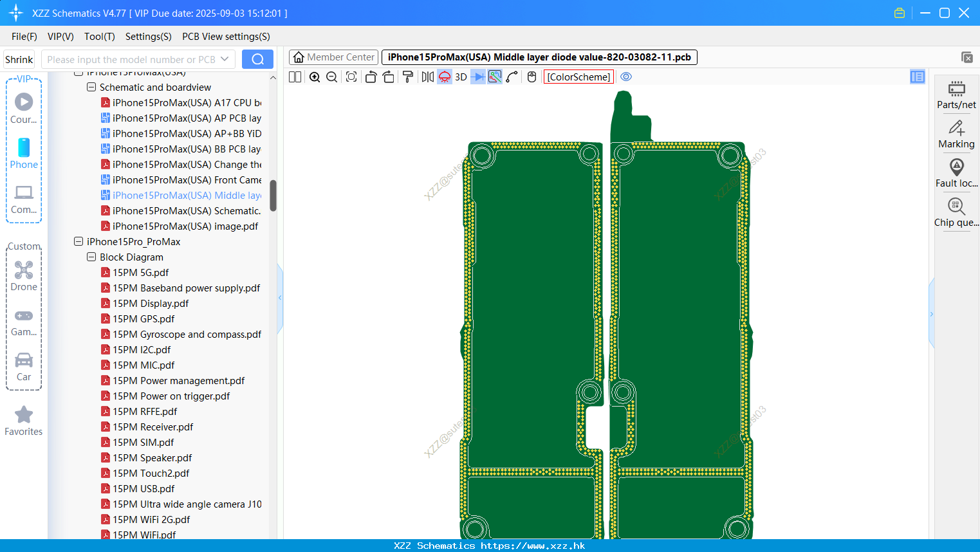980x552 pixels.
Task: Open the Settings(S) menu
Action: click(148, 37)
